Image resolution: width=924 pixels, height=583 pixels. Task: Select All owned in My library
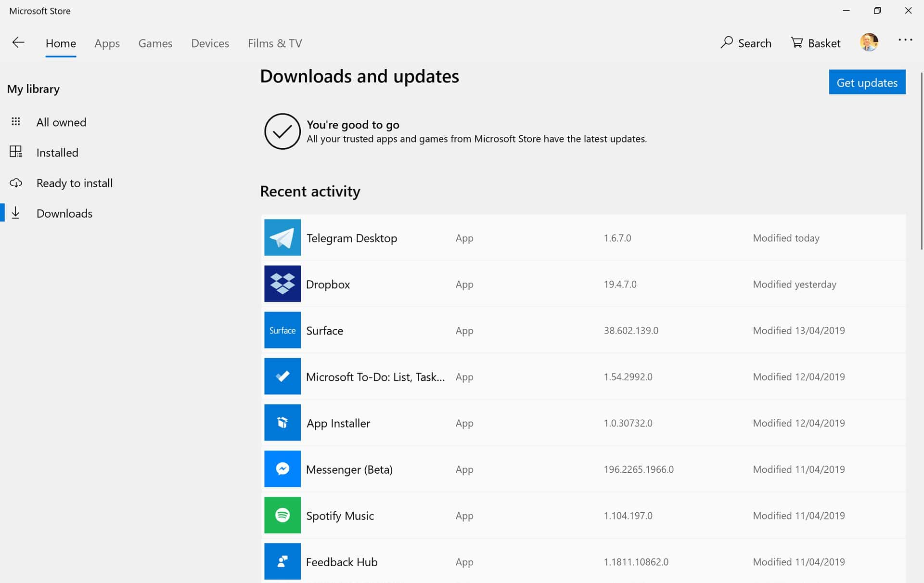point(61,122)
